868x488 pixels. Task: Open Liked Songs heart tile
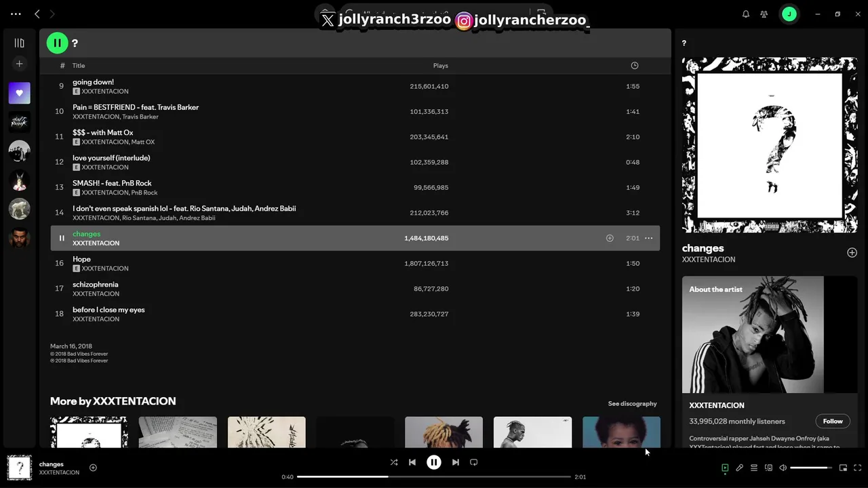pos(19,93)
